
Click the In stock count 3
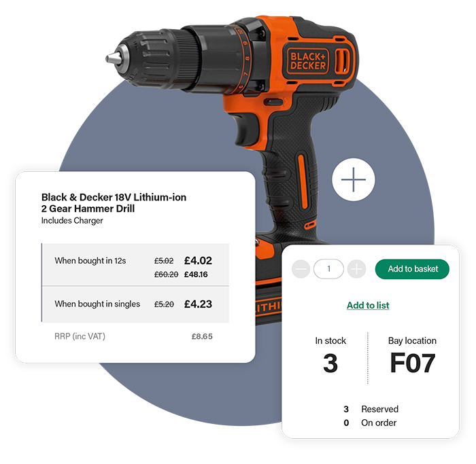tap(330, 363)
